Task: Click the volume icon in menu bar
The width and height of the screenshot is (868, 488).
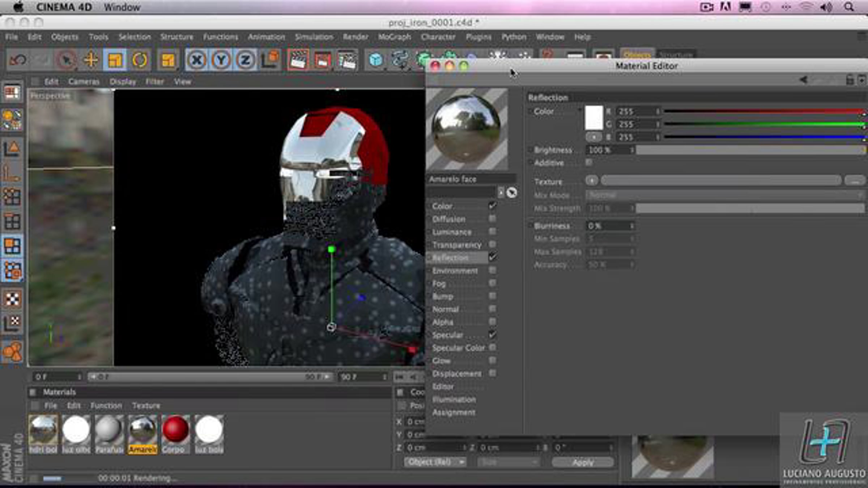Action: 826,7
